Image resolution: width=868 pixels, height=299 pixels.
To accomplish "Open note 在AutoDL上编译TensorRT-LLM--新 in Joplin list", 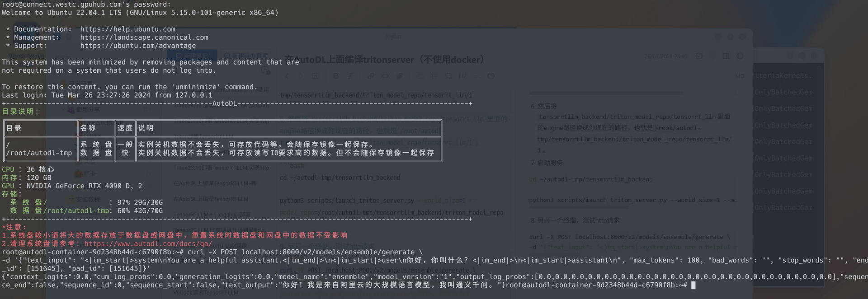I will [215, 183].
